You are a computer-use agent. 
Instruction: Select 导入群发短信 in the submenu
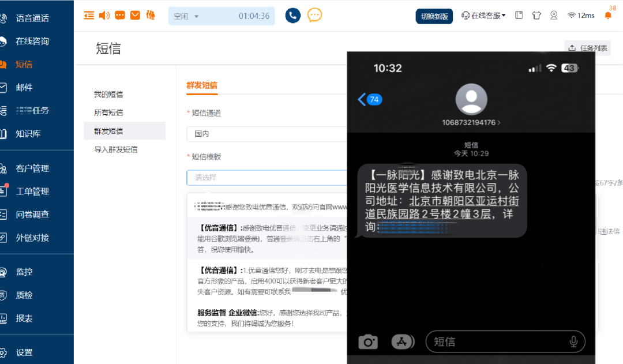click(115, 149)
